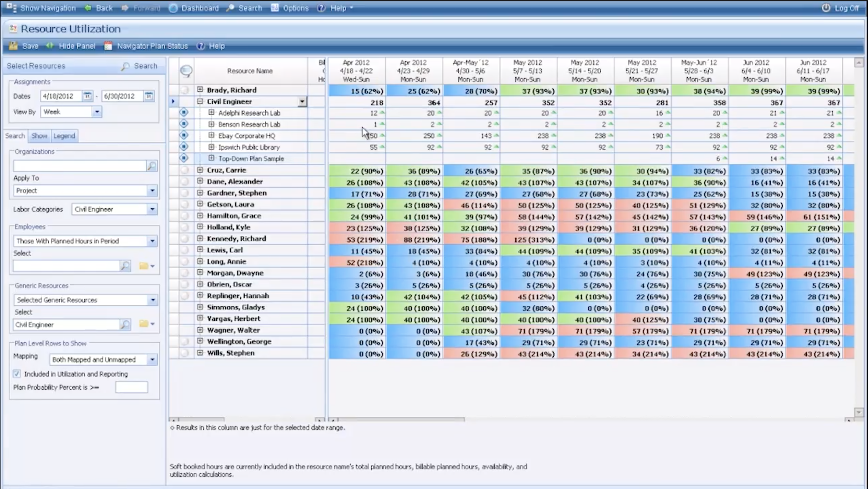868x489 pixels.
Task: Collapse the Civil Engineer group
Action: pyautogui.click(x=200, y=101)
